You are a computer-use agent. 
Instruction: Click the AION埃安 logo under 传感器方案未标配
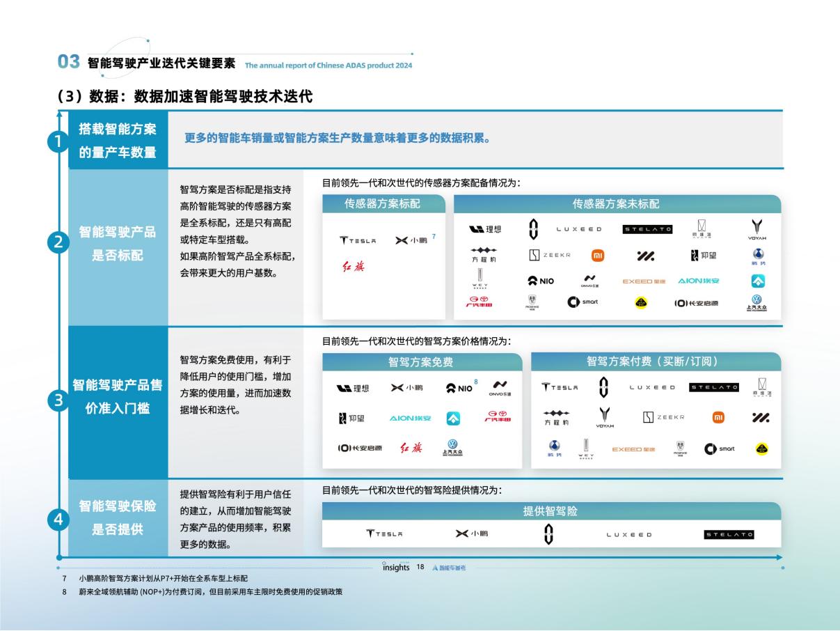(699, 281)
